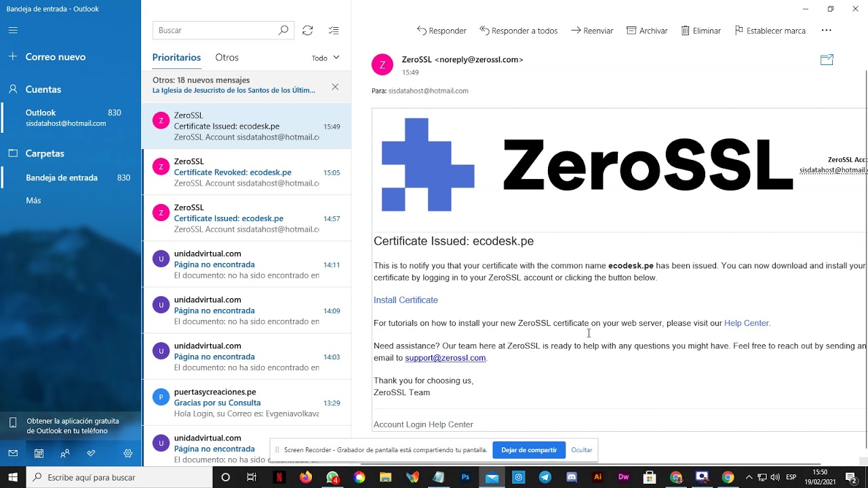This screenshot has width=868, height=488.
Task: Flag the email with Establecer marca
Action: (x=770, y=30)
